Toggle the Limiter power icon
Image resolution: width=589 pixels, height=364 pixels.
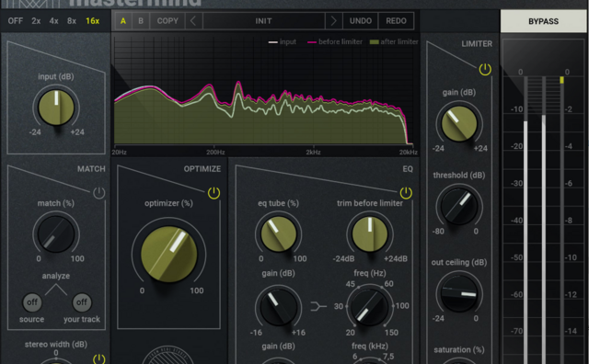[x=485, y=69]
